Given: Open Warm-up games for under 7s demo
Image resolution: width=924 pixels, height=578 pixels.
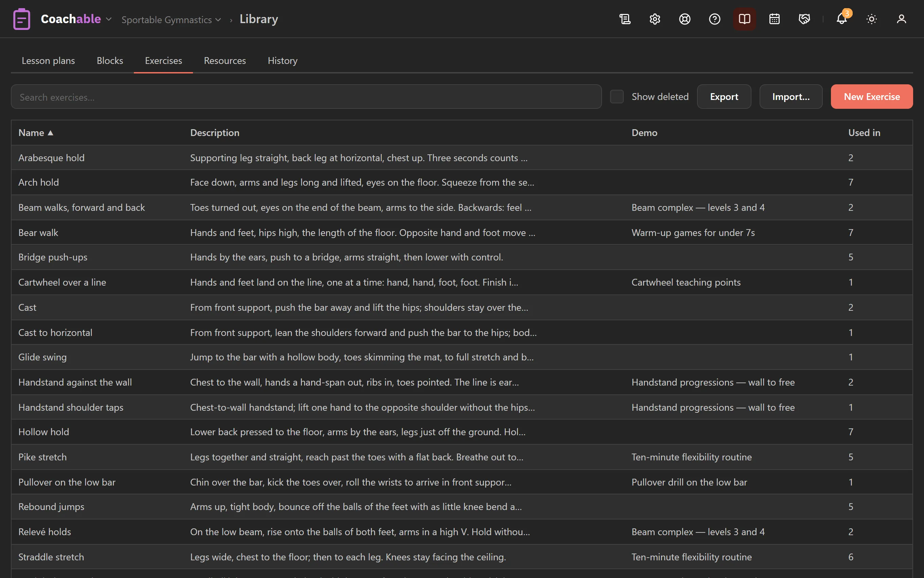Looking at the screenshot, I should click(693, 233).
